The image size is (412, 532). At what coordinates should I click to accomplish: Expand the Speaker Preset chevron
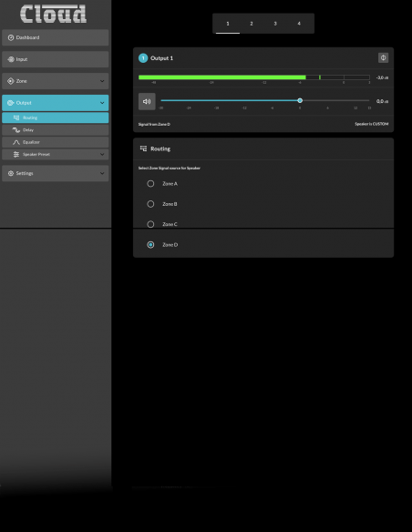(102, 154)
